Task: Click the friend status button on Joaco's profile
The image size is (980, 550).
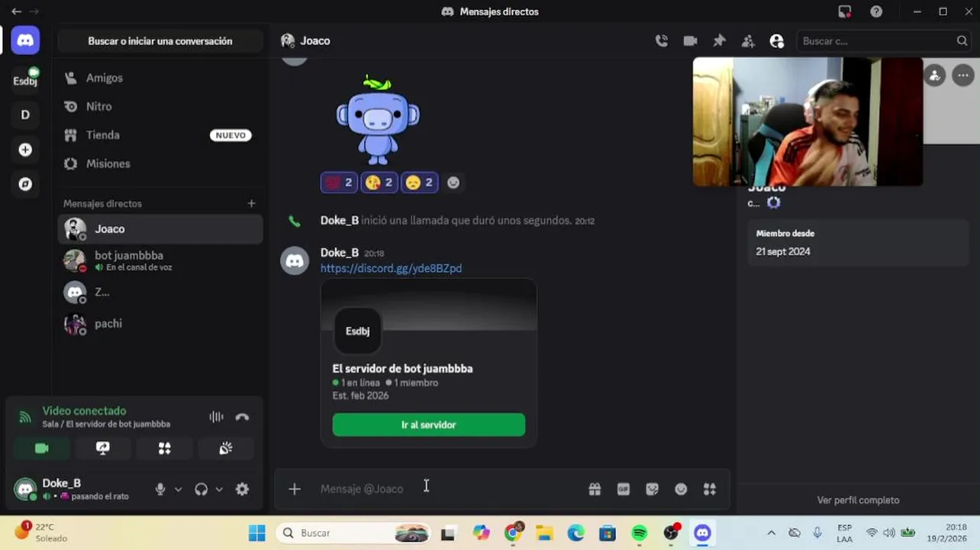Action: point(934,76)
